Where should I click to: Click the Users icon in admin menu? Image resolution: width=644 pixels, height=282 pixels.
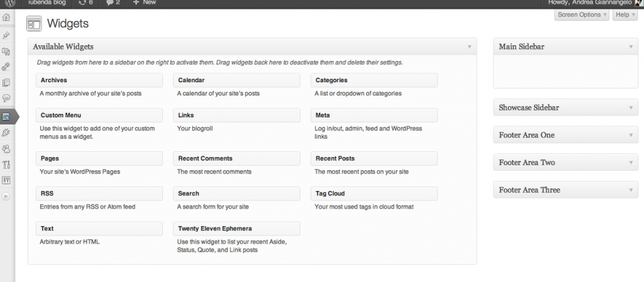(6, 149)
